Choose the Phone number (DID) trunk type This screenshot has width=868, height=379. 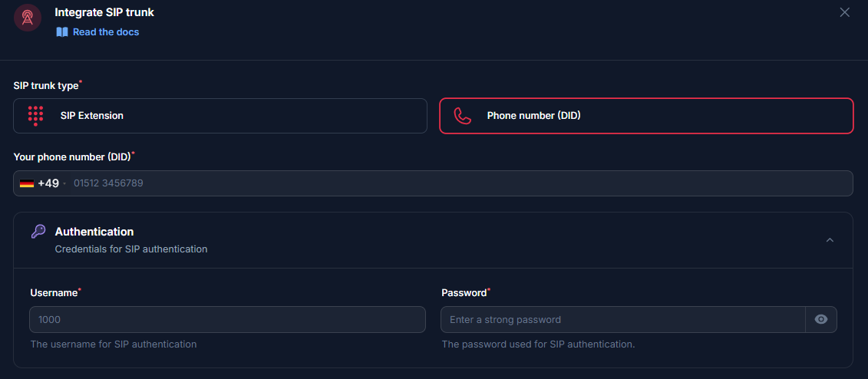click(645, 116)
